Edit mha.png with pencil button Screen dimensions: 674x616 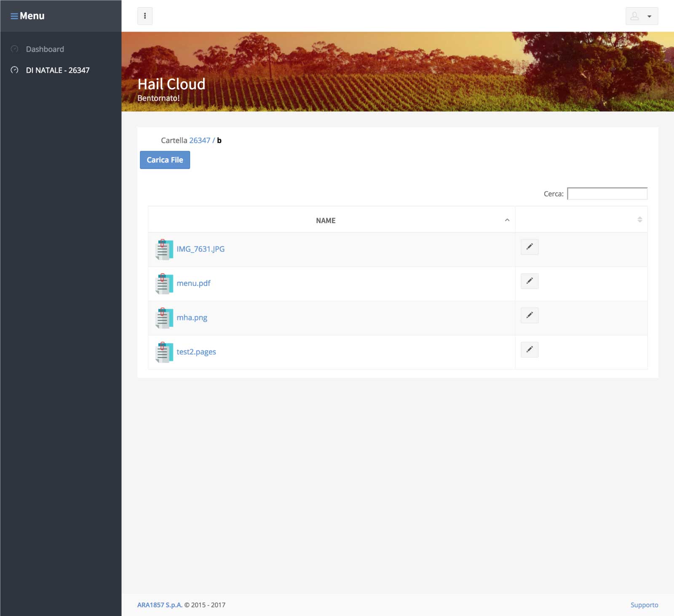pos(530,315)
